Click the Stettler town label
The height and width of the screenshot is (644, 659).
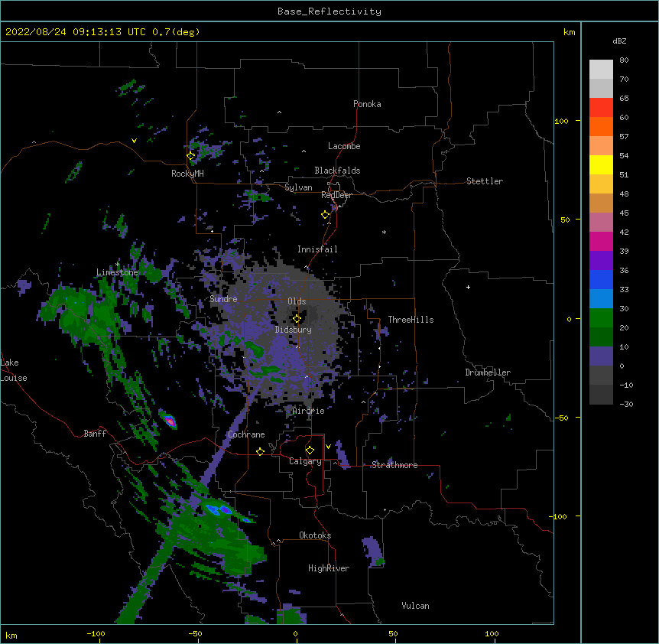[485, 181]
